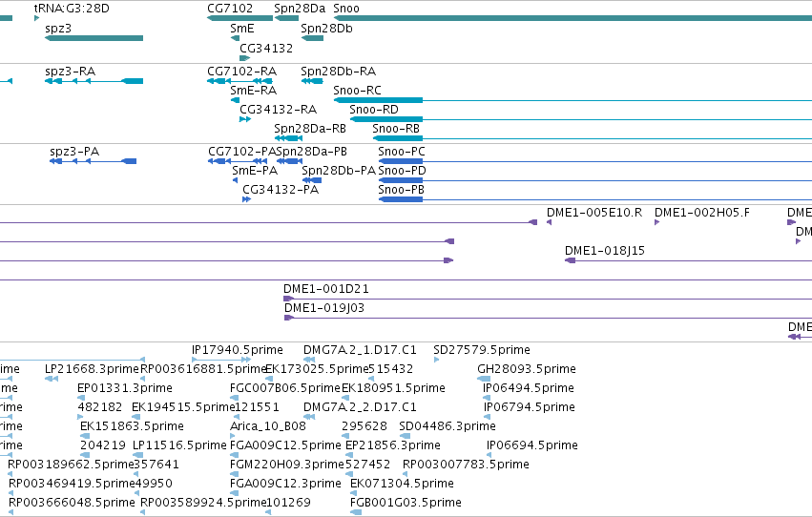Open the Spn28Da gene feature
The width and height of the screenshot is (812, 517).
pyautogui.click(x=286, y=19)
